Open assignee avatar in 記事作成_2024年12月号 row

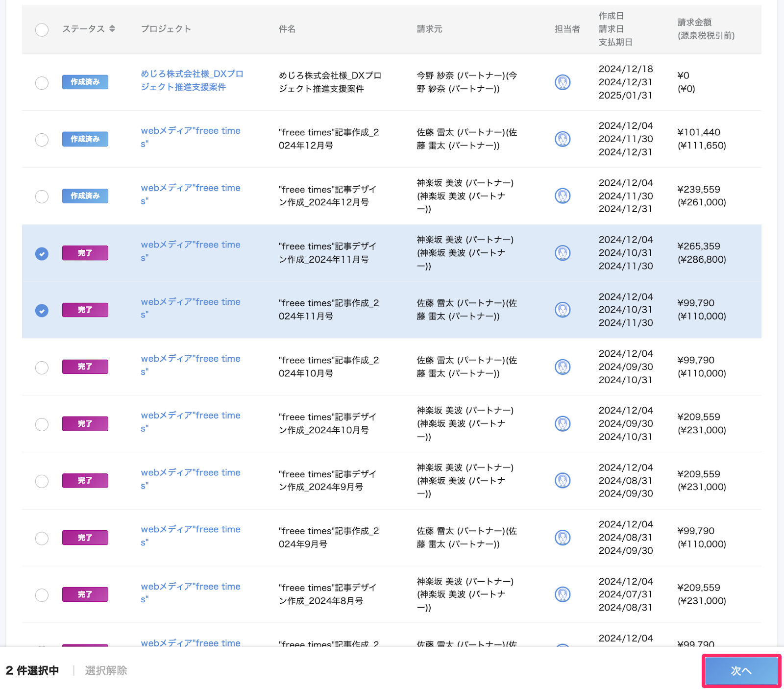(x=563, y=139)
